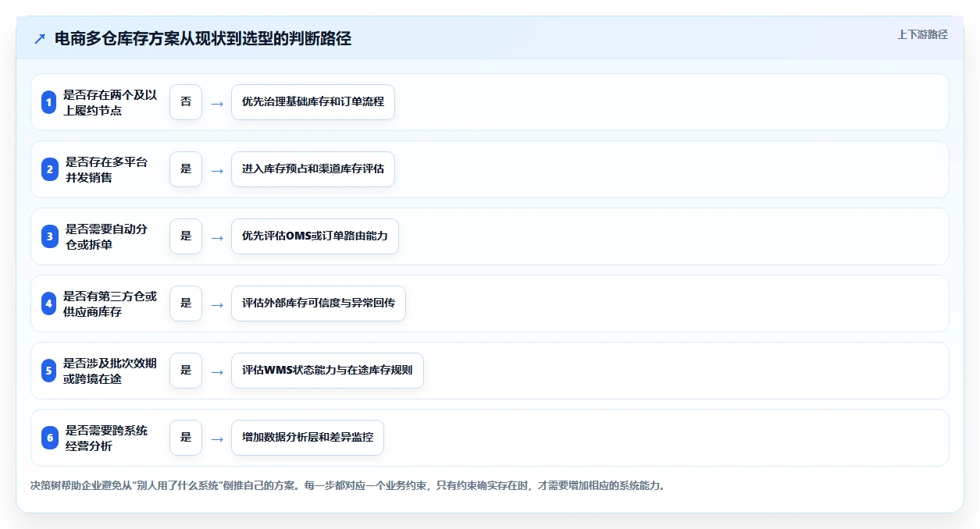The image size is (980, 529).
Task: Click the 是 box next to 跨系统经营分析
Action: click(x=186, y=438)
